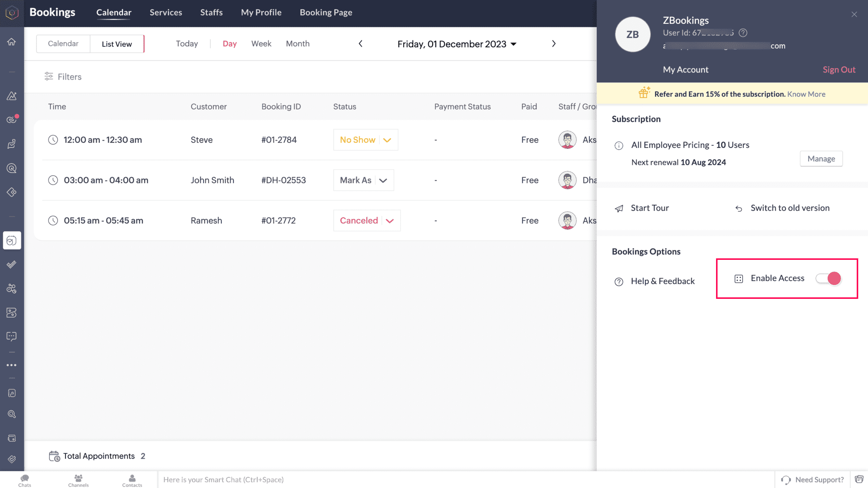Click the Sign Out link
This screenshot has width=868, height=488.
[839, 70]
